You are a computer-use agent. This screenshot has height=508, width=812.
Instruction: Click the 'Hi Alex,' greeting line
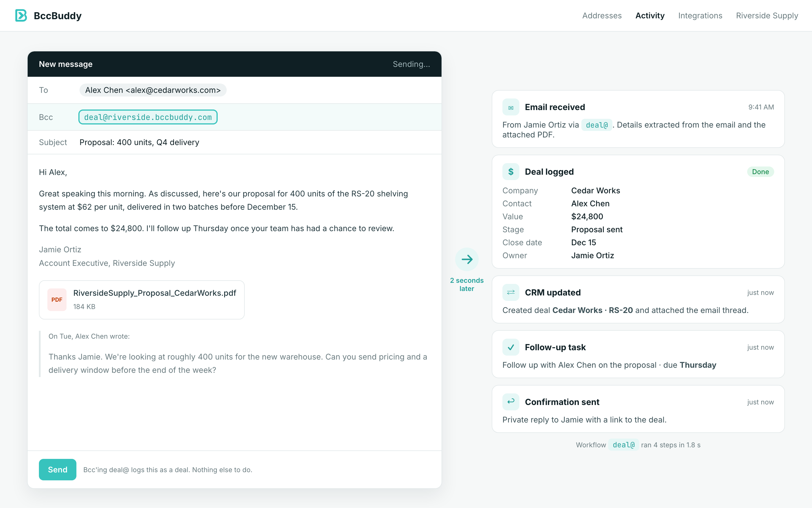pos(53,172)
